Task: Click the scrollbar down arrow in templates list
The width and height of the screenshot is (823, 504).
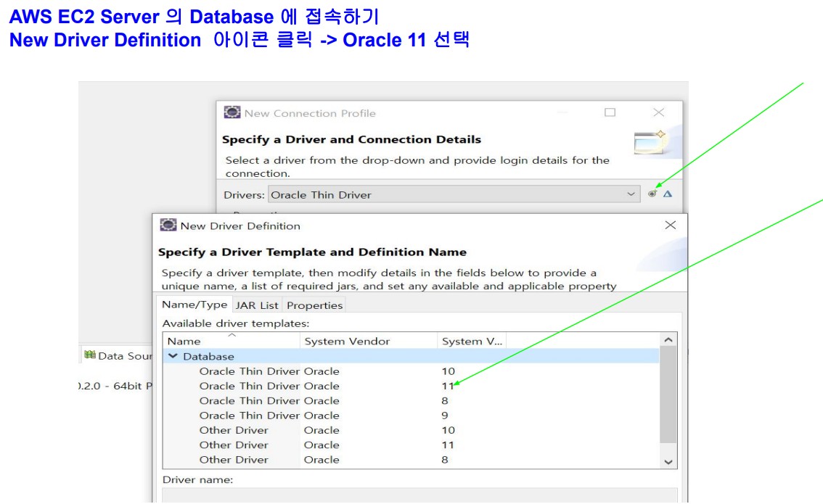Action: 668,461
